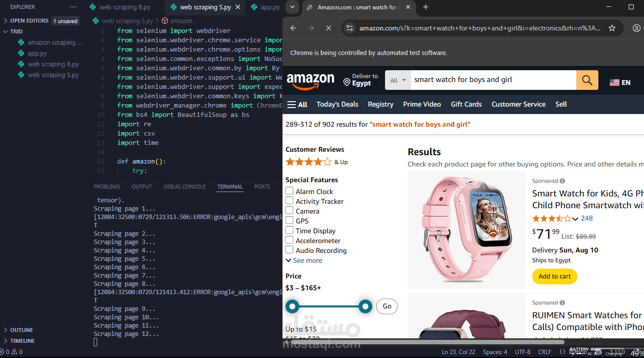
Task: Tick the Camera feature checkbox
Action: tap(289, 211)
